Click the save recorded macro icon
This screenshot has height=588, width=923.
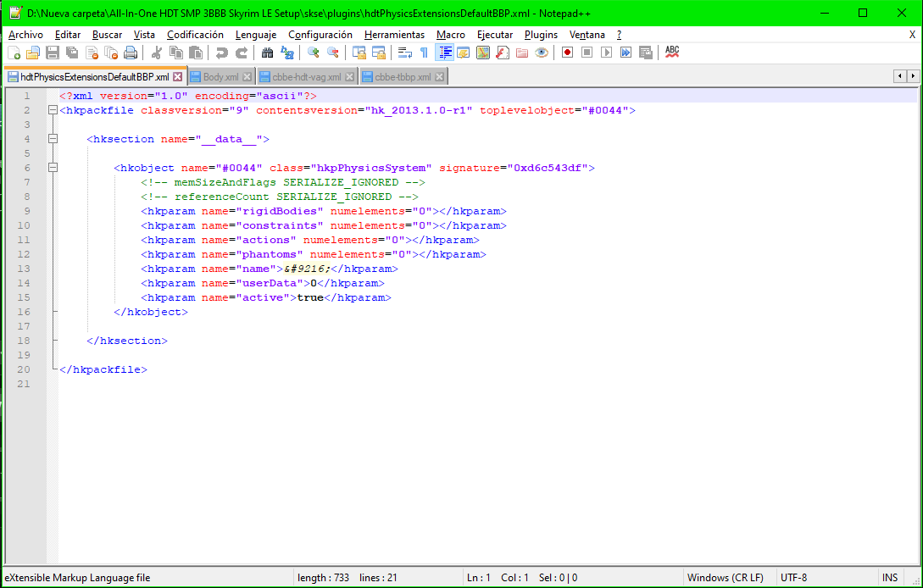coord(646,53)
